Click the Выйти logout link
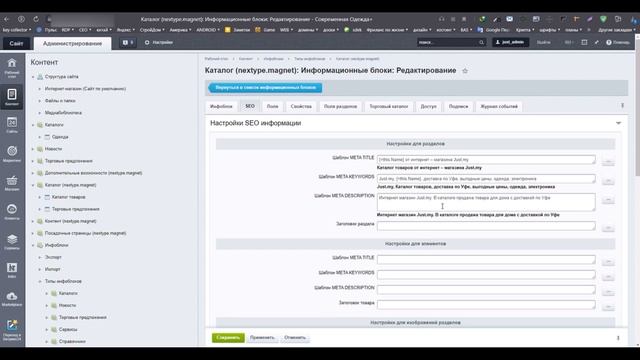Viewport: 640px width, 360px height. click(543, 42)
